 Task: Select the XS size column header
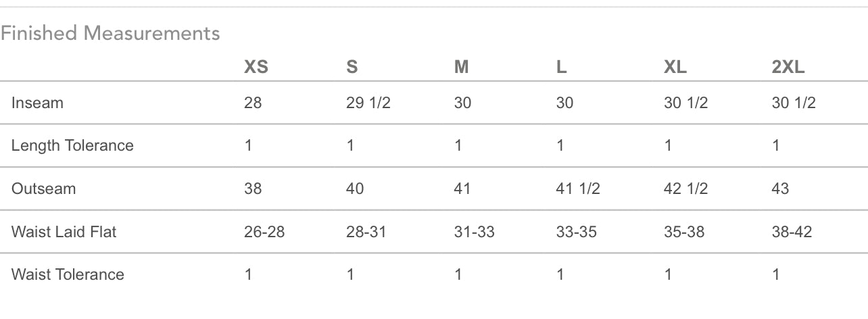(256, 67)
